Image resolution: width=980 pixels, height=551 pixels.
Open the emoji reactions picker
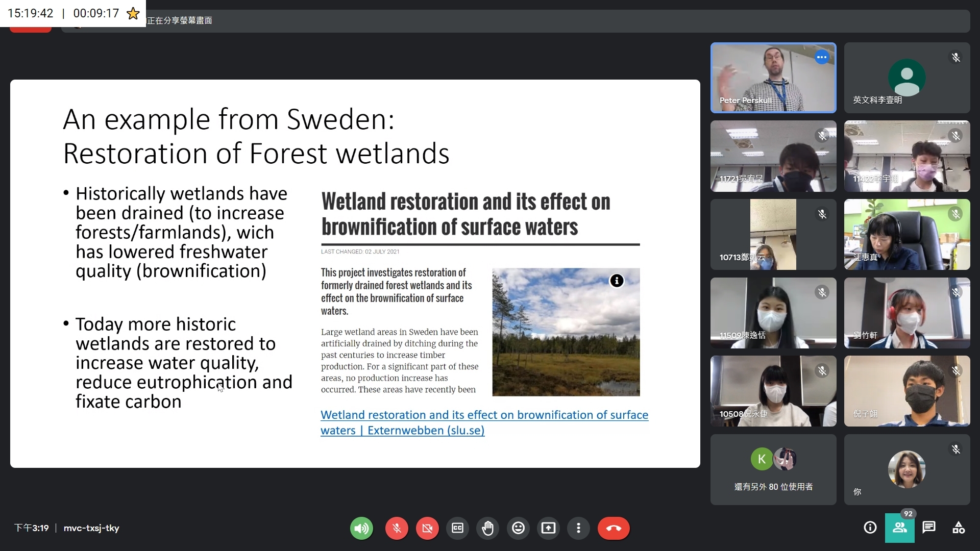tap(518, 528)
